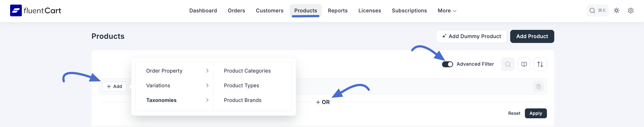Screen dimensions: 644x127
Task: Go to the Subscriptions tab
Action: 409,11
